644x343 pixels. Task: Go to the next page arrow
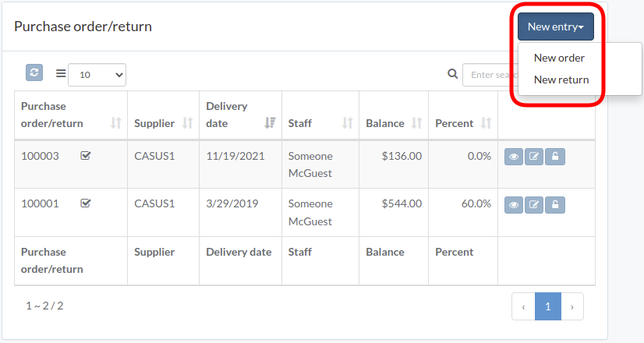click(572, 306)
